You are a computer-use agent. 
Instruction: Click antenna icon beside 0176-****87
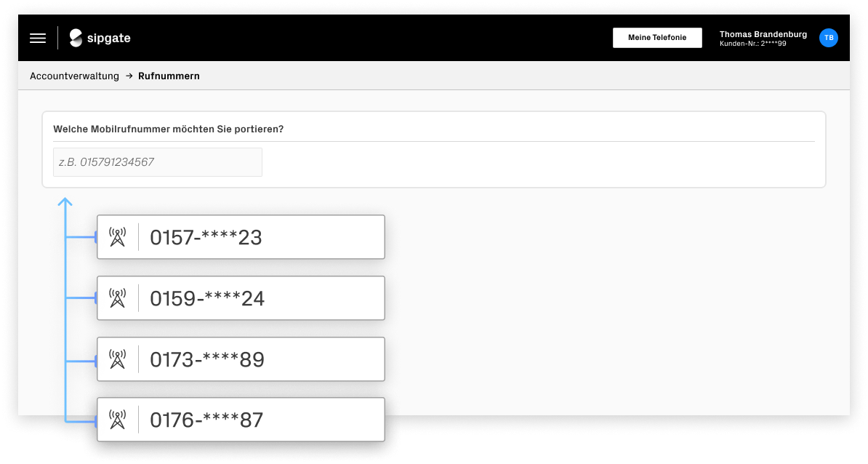pyautogui.click(x=117, y=420)
